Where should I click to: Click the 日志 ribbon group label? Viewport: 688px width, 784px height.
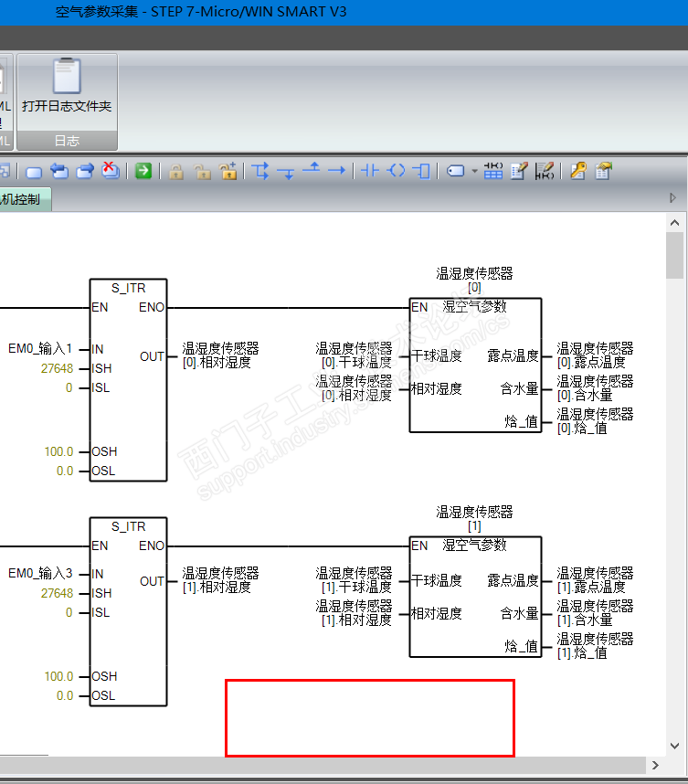67,141
